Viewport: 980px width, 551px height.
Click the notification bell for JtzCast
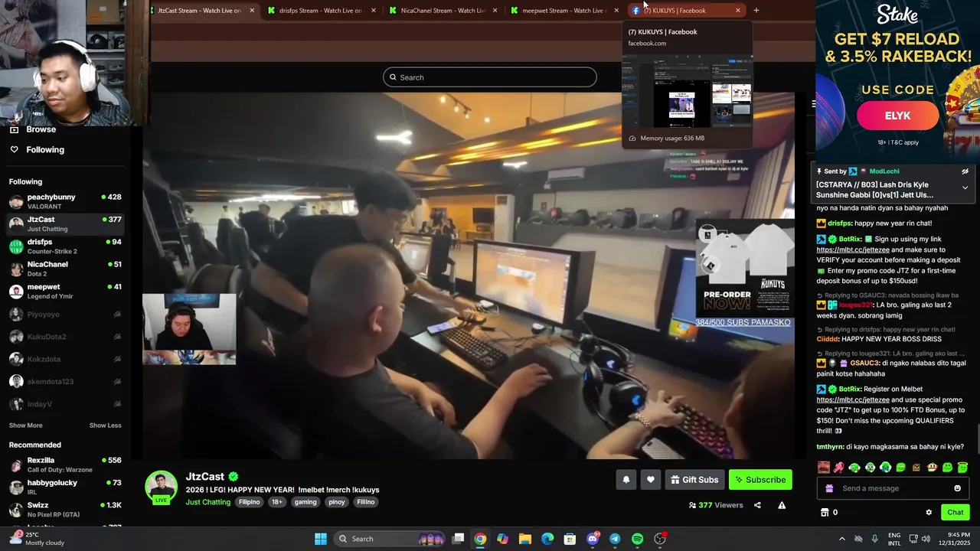click(x=626, y=480)
